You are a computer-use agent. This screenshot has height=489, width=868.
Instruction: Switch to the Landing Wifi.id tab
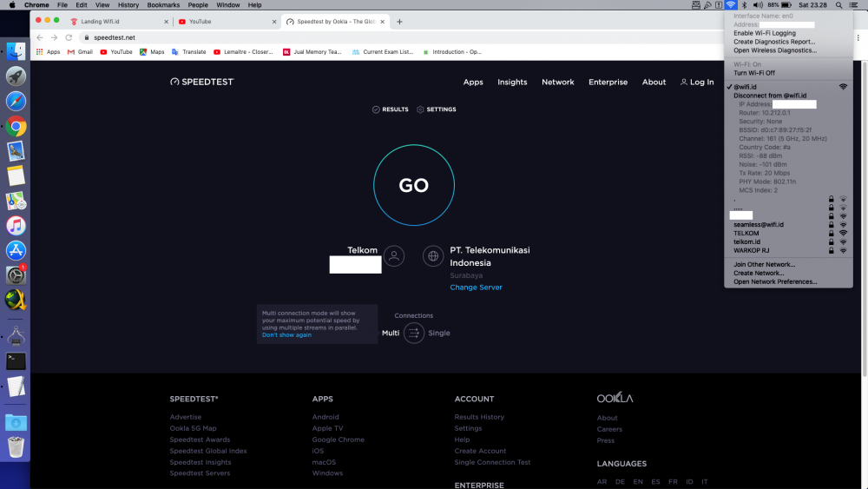[119, 22]
